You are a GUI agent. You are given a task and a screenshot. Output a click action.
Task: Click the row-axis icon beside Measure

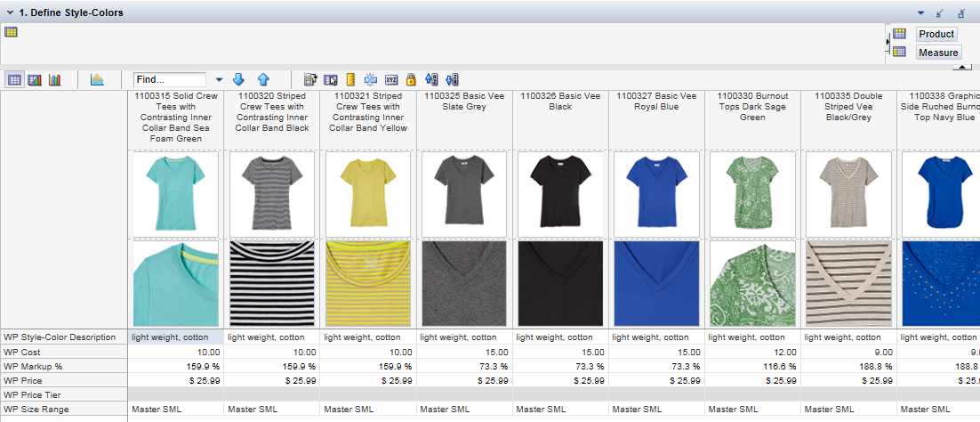[x=899, y=52]
